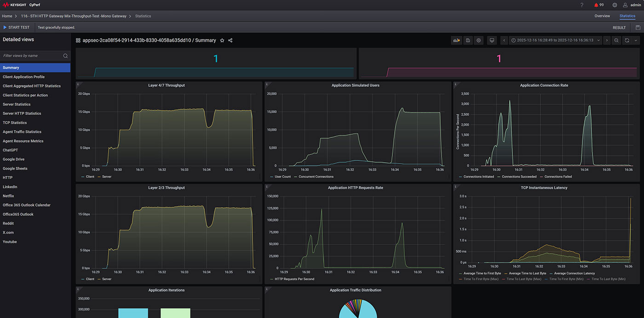Open the help question mark icon
Viewport: 644px width, 318px height.
[581, 5]
